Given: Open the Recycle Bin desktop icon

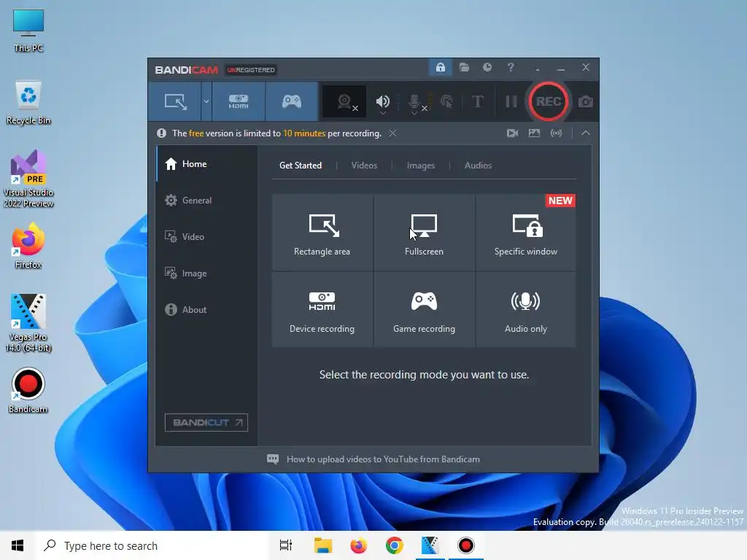Looking at the screenshot, I should pos(28,102).
